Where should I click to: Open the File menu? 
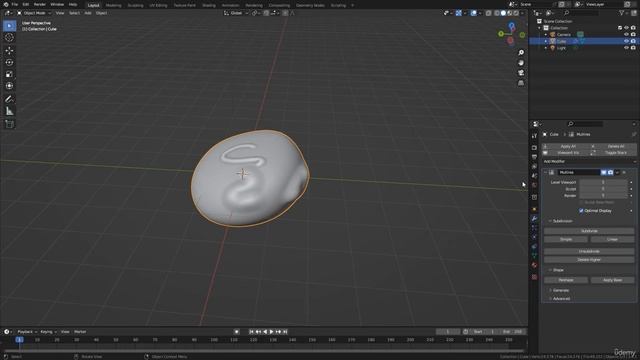[x=15, y=4]
